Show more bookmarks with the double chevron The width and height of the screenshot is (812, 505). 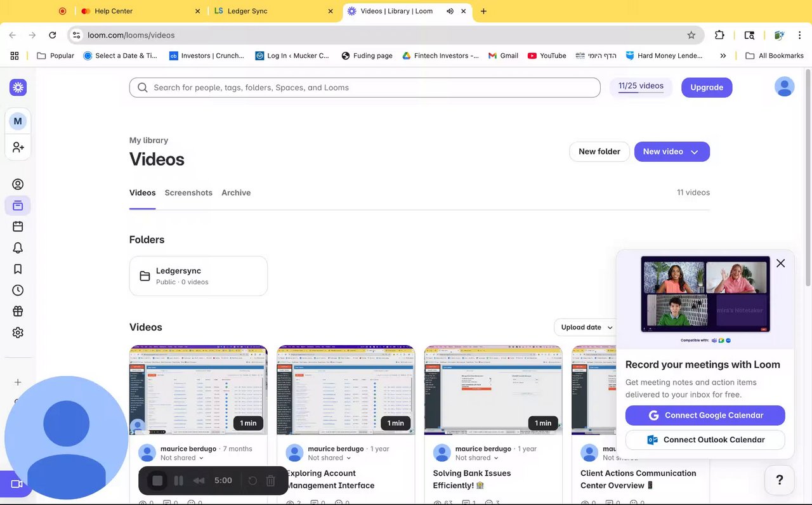click(723, 56)
